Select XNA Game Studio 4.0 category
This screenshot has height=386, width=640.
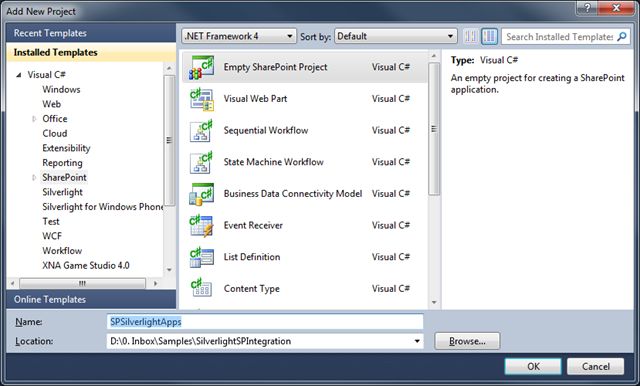pos(86,266)
